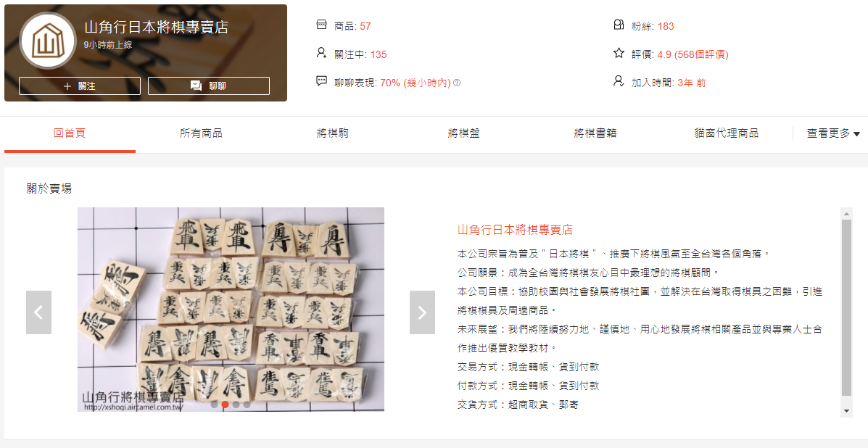Screen dimensions: 868x448
Task: Click the shop logo avatar
Action: (48, 41)
